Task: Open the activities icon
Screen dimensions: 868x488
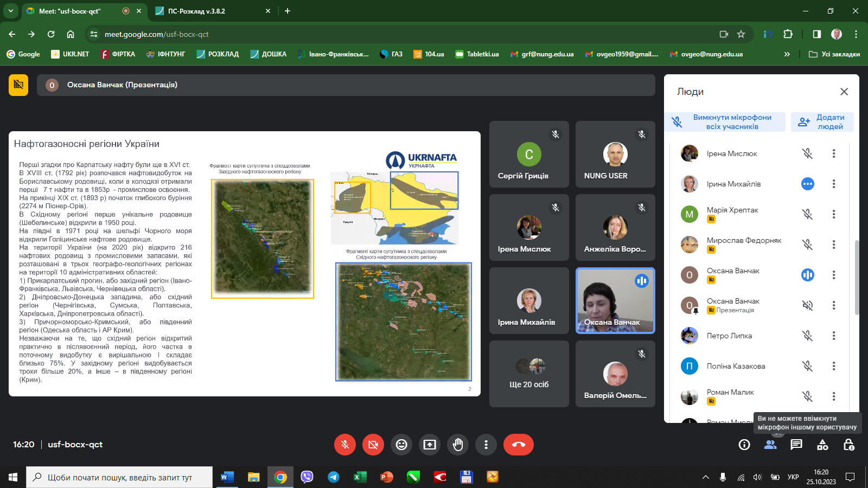Action: click(822, 445)
